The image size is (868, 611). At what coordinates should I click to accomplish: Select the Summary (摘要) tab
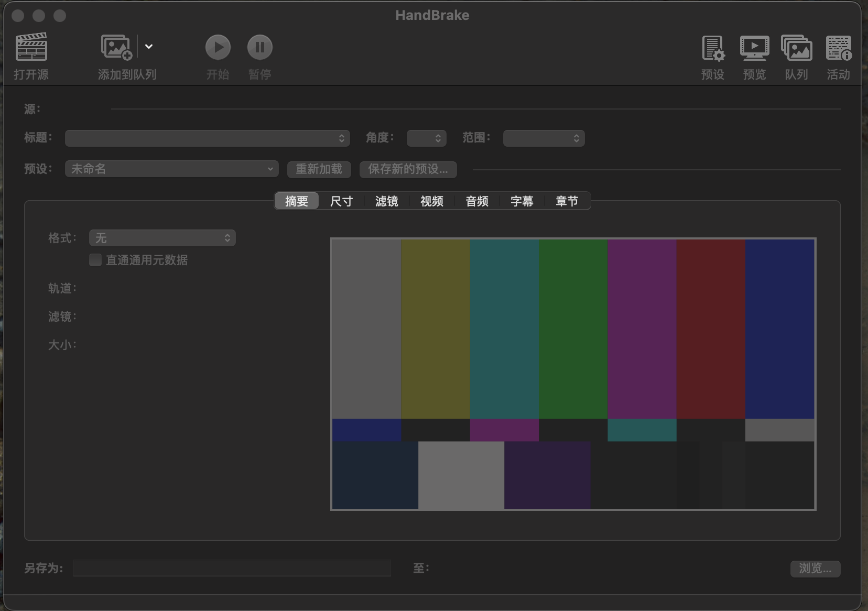coord(297,201)
